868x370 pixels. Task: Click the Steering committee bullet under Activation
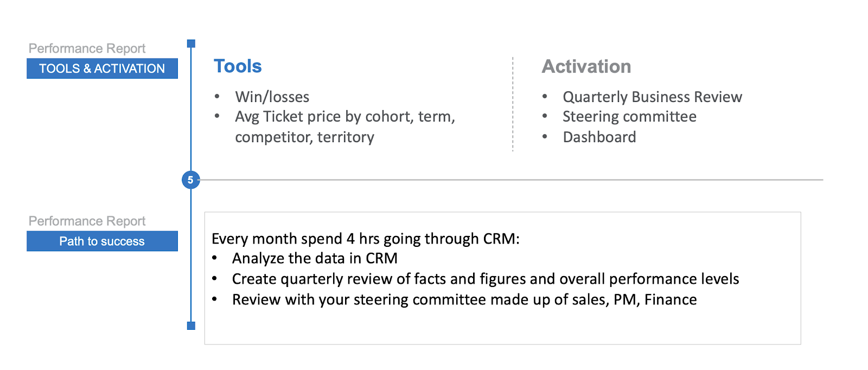[x=629, y=117]
